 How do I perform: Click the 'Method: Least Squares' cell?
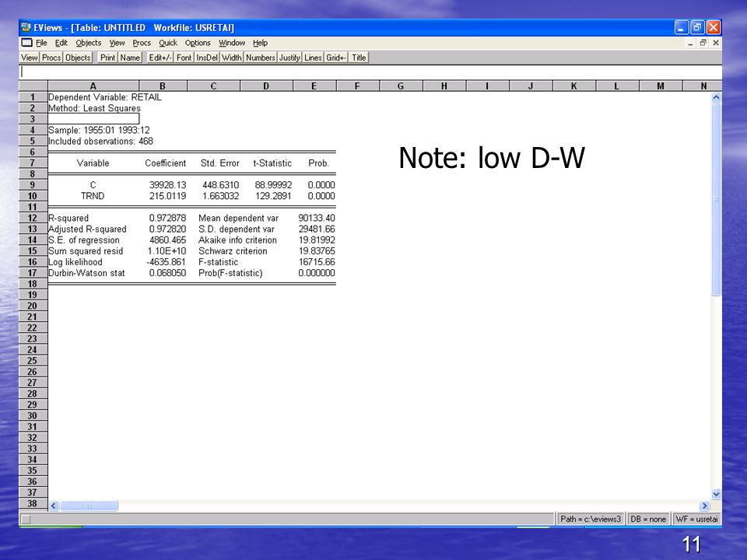(94, 108)
